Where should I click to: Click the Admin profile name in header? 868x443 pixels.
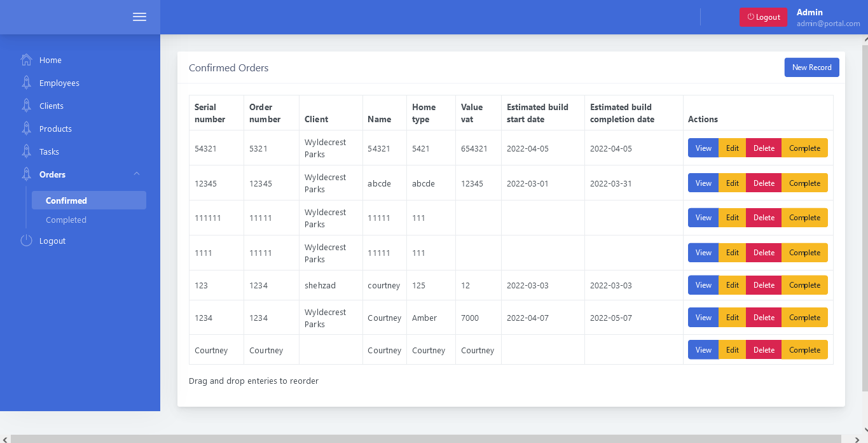(x=809, y=12)
